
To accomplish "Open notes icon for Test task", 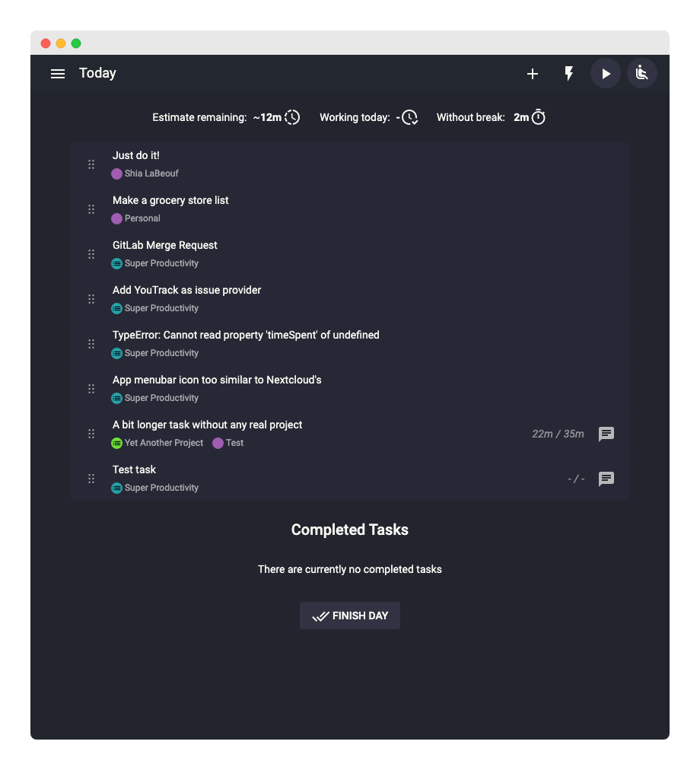I will [x=606, y=479].
